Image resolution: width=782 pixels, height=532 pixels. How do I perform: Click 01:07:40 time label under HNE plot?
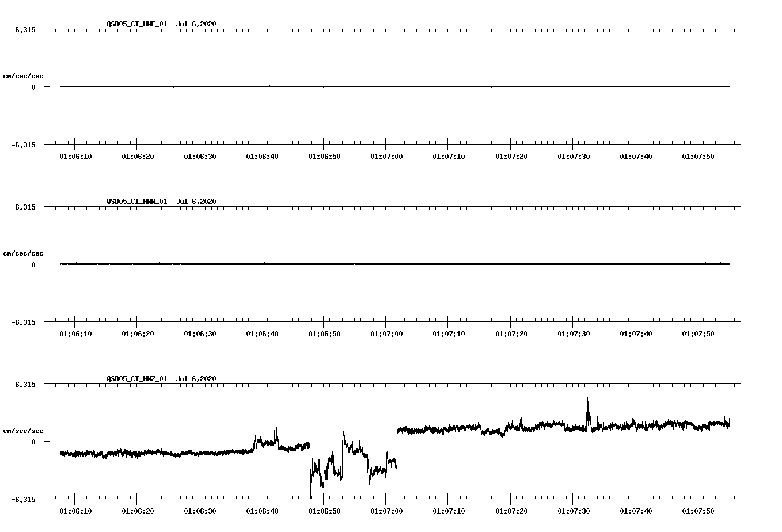635,156
